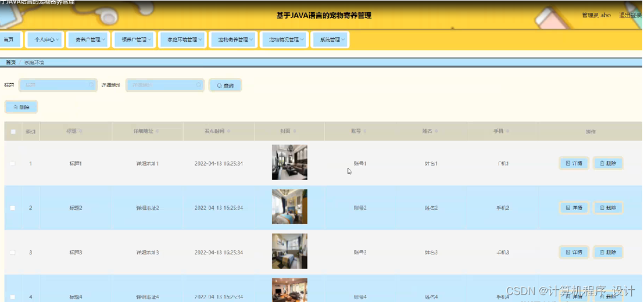This screenshot has height=302, width=644.
Task: Click 删除 button for row 2
Action: click(608, 208)
